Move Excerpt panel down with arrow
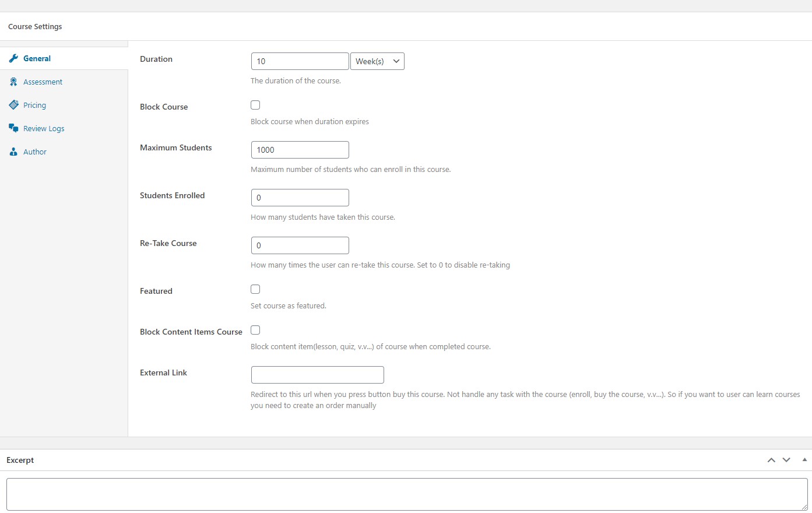812x513 pixels. [x=786, y=460]
